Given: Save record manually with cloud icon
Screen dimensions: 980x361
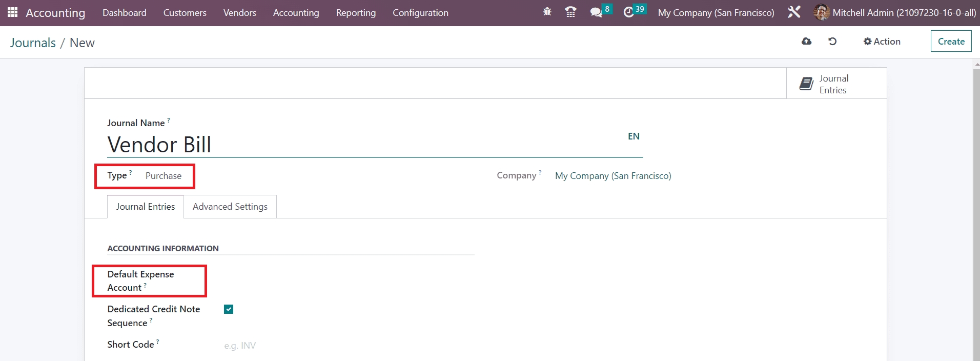Looking at the screenshot, I should (x=806, y=42).
